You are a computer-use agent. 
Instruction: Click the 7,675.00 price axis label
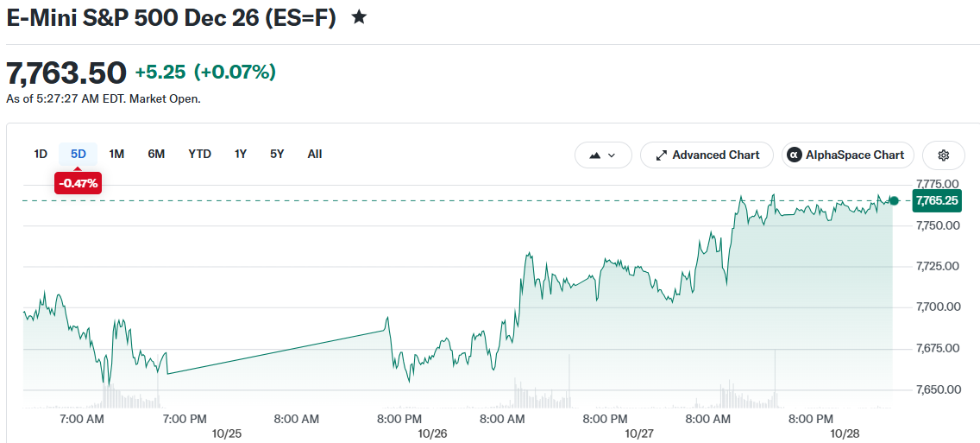[x=938, y=348]
